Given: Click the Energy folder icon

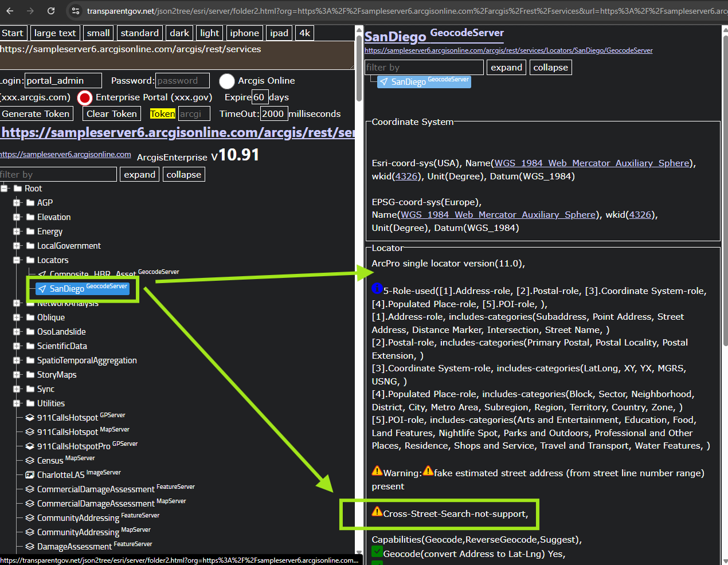Looking at the screenshot, I should click(x=30, y=232).
